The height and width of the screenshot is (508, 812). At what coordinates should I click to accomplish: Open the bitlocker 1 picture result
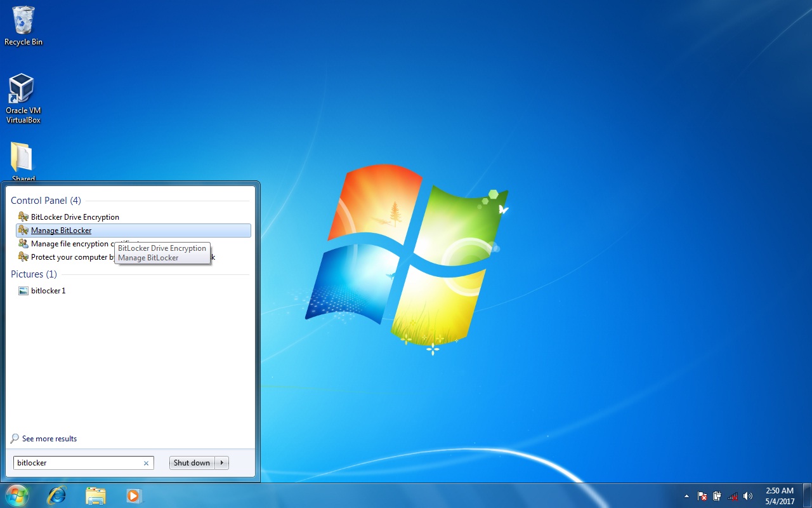click(133, 291)
